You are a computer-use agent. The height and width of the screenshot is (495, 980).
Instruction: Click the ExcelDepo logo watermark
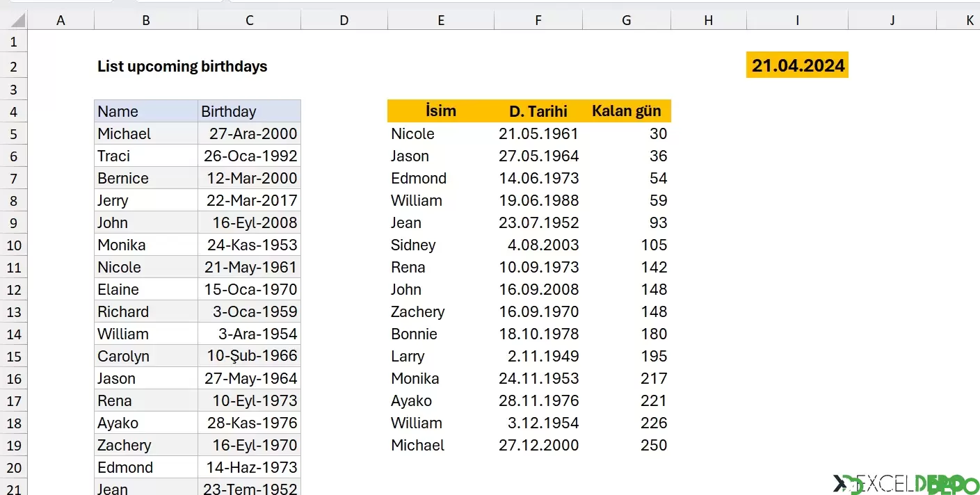click(x=906, y=484)
